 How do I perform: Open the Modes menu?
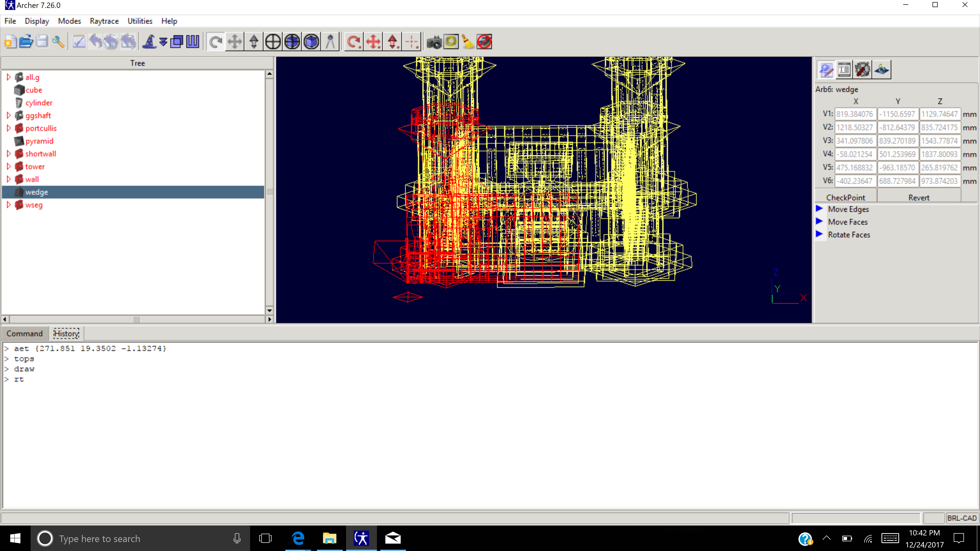pos(70,21)
